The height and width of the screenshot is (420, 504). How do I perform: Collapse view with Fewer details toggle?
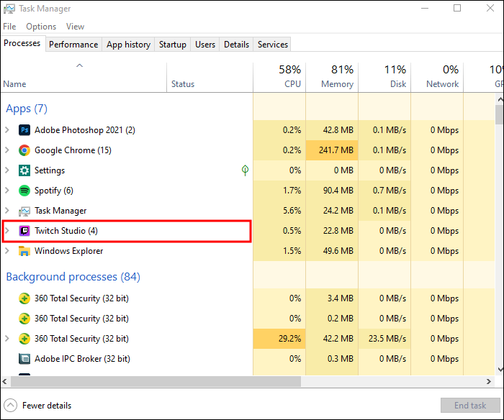[x=11, y=406]
